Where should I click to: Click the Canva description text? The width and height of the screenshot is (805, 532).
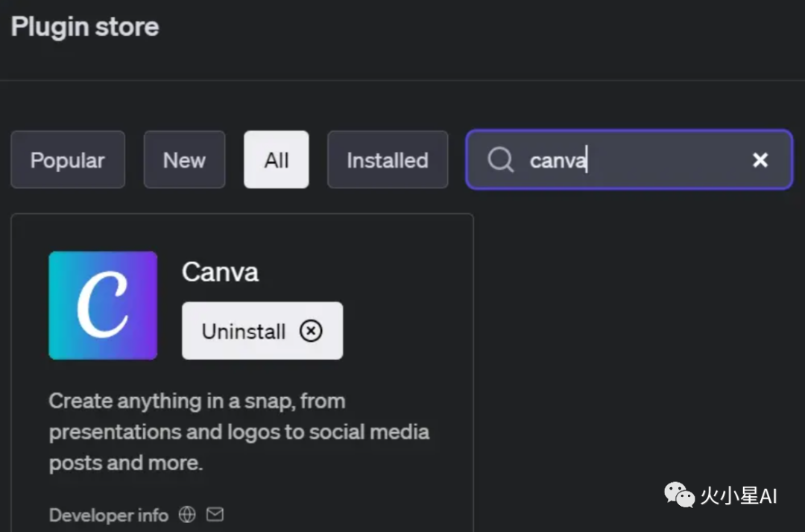tap(239, 432)
